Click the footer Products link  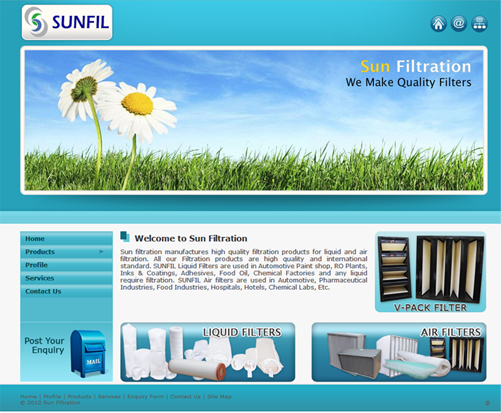pyautogui.click(x=79, y=396)
